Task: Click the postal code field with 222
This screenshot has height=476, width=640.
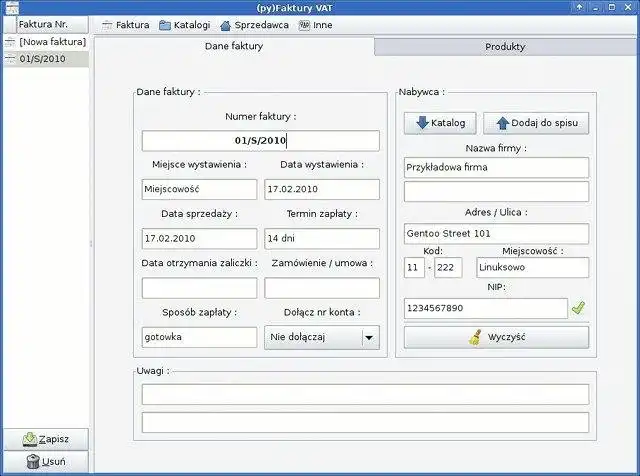Action: [x=448, y=267]
